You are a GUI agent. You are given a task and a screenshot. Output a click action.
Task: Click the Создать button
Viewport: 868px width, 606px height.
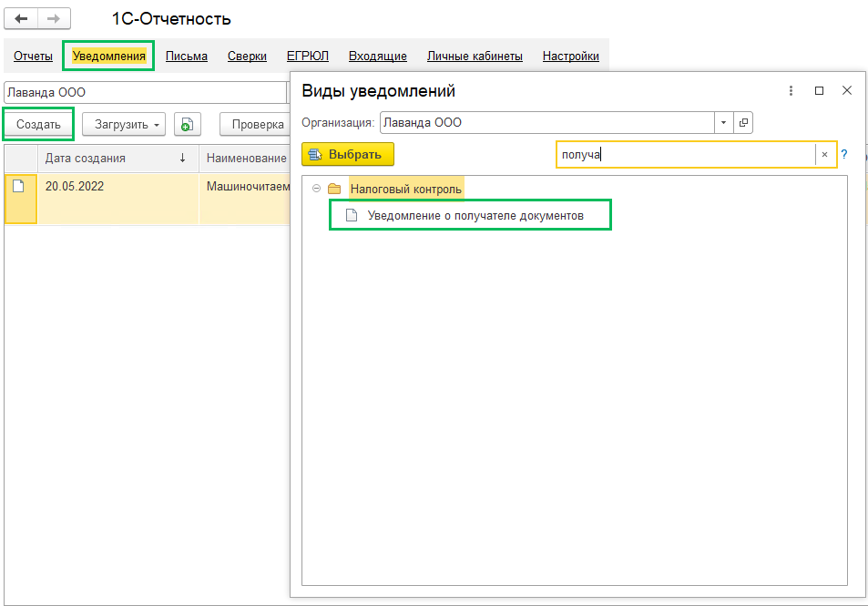[38, 124]
